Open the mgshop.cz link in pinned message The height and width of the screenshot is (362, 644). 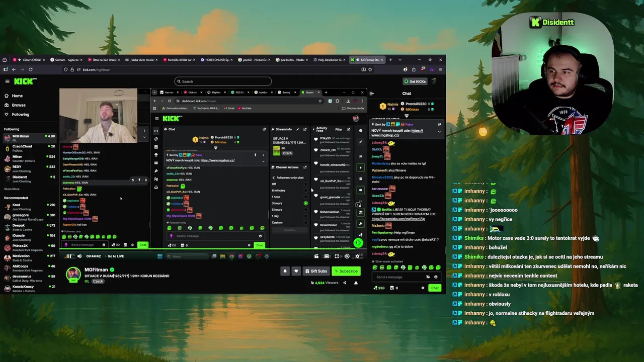[x=397, y=133]
